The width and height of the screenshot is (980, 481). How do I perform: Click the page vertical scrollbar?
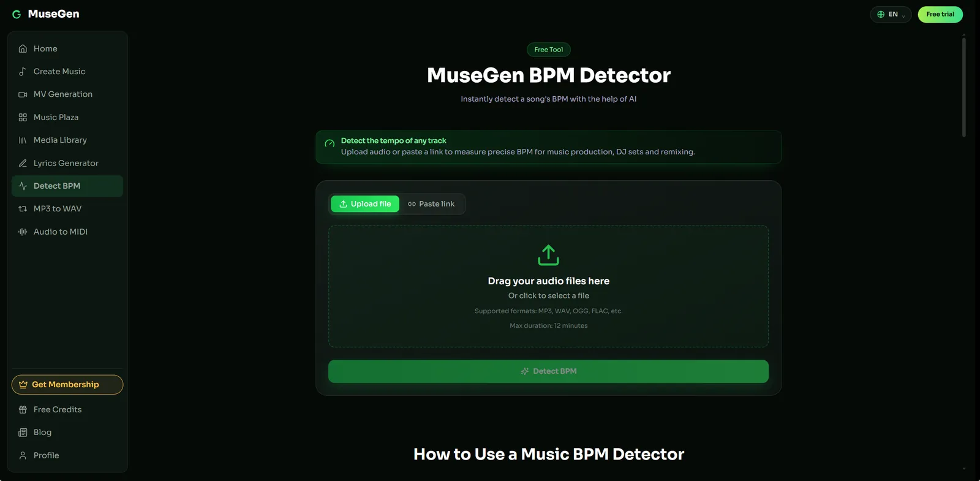click(x=963, y=87)
